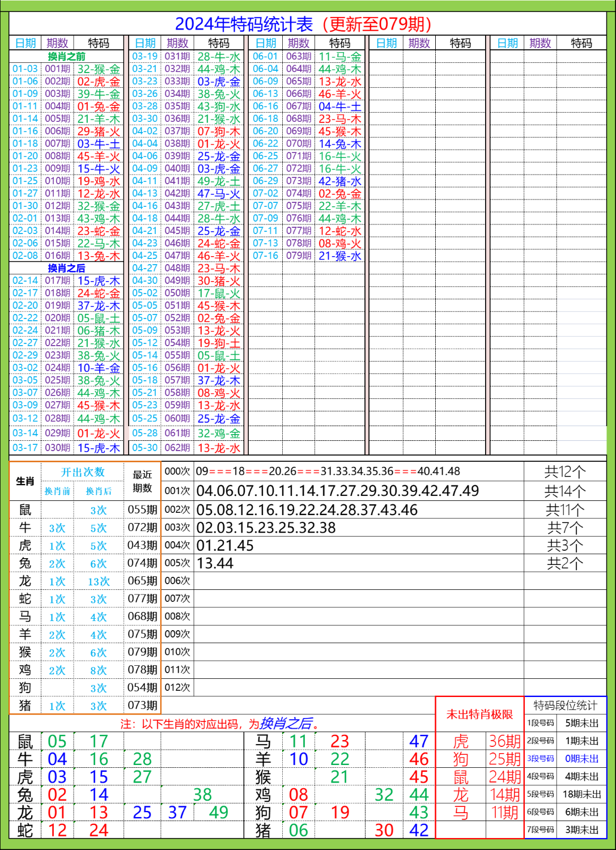Select the 换肖之后 section label in the table
The width and height of the screenshot is (616, 850).
(66, 268)
